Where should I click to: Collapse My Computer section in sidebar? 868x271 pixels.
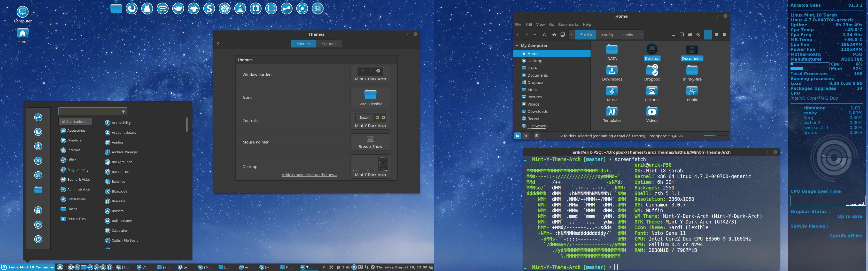pyautogui.click(x=517, y=45)
